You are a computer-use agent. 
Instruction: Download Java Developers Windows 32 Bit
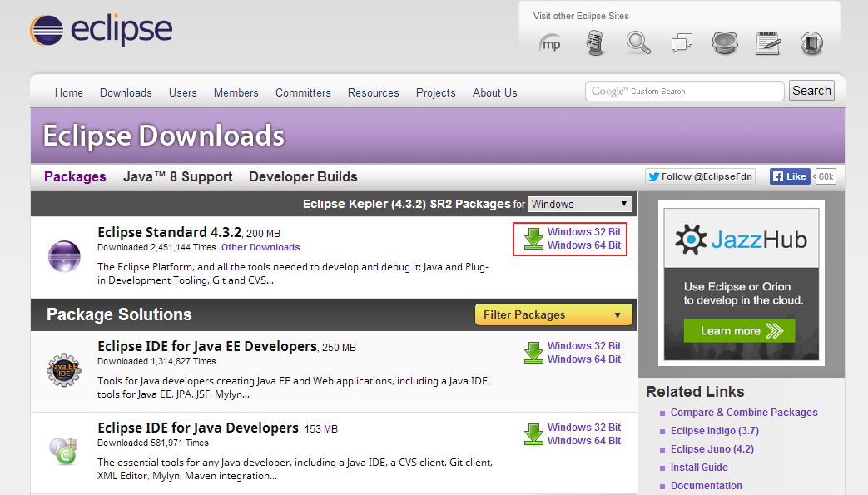pyautogui.click(x=584, y=428)
